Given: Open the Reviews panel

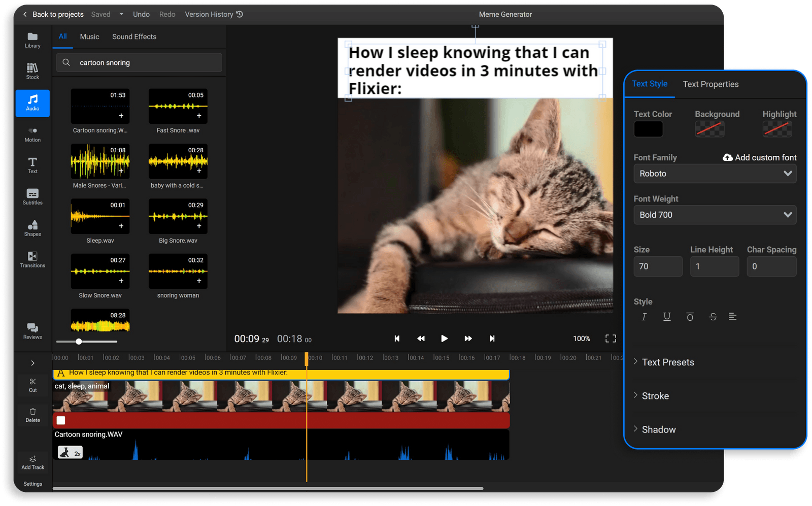Looking at the screenshot, I should 32,331.
